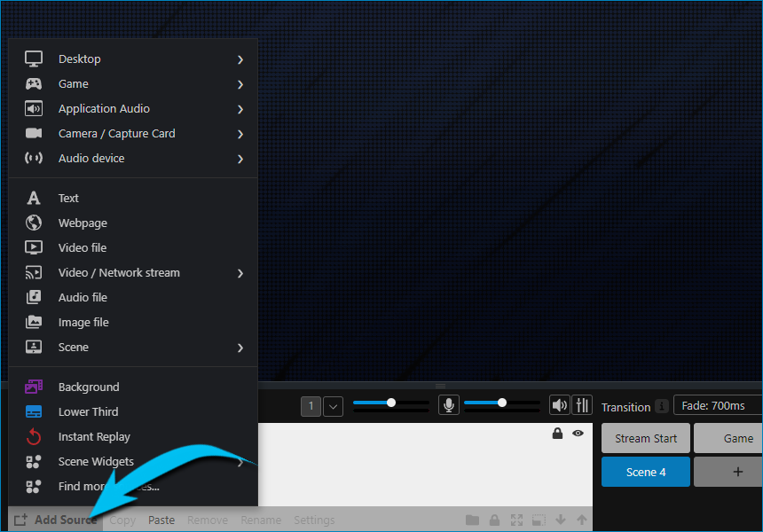Toggle the scene lock padlock
Screen dimensions: 763x532
tap(557, 433)
